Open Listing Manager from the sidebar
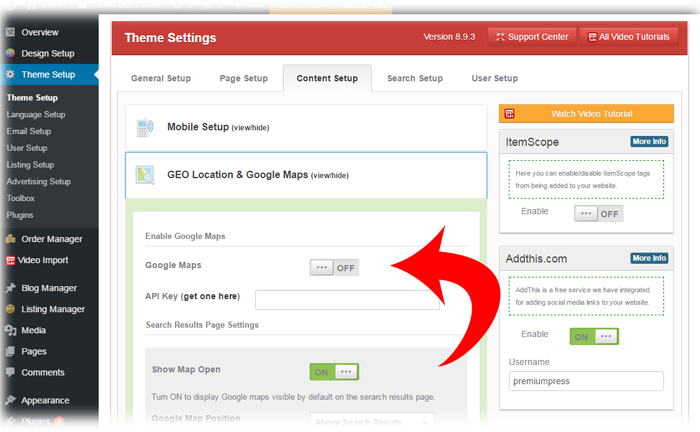 coord(53,309)
